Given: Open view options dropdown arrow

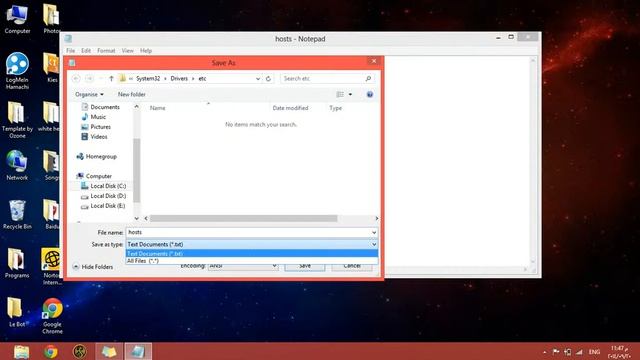Looking at the screenshot, I should (350, 94).
